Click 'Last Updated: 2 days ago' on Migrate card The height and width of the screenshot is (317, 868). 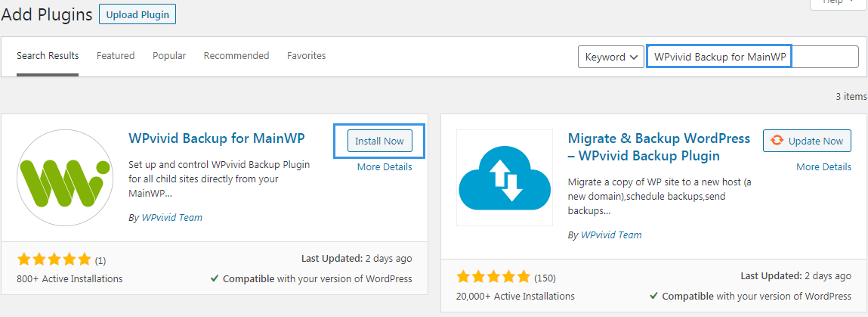click(x=796, y=275)
